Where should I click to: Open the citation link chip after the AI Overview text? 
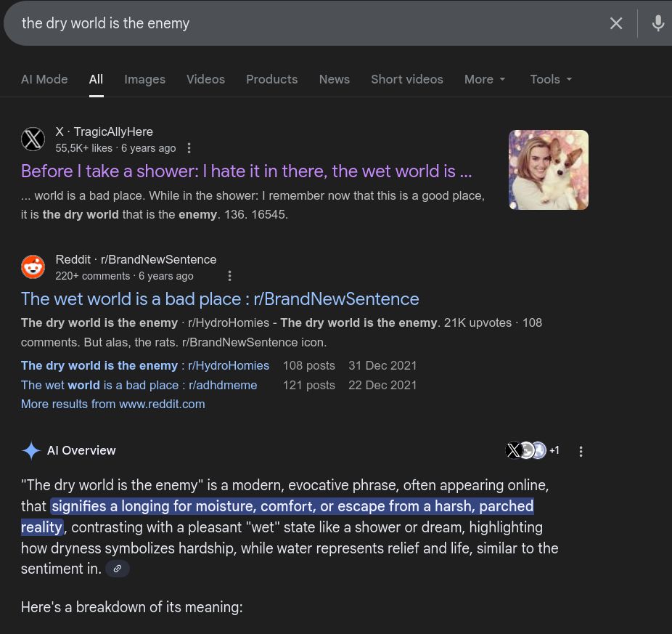pos(117,569)
